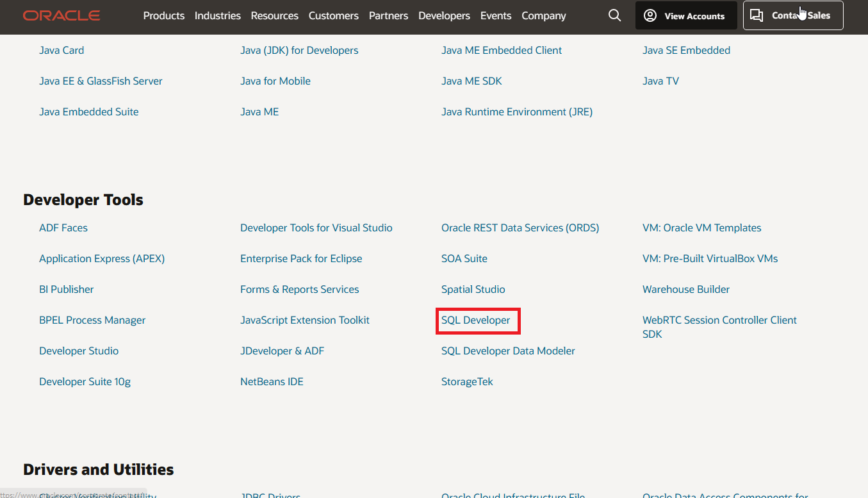Open the Java Embedded Suite link
This screenshot has height=498, width=868.
89,112
